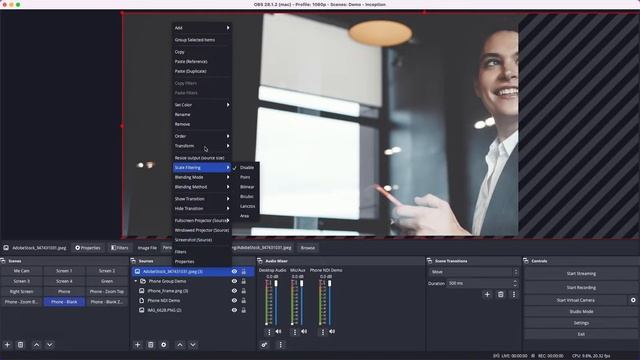Screen dimensions: 640x360
Task: Expand the Transform submenu
Action: point(202,146)
